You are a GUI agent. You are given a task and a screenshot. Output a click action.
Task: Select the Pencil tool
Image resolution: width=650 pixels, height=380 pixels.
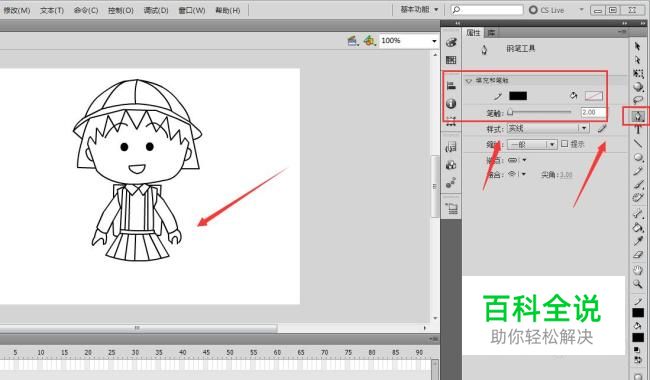click(x=638, y=171)
